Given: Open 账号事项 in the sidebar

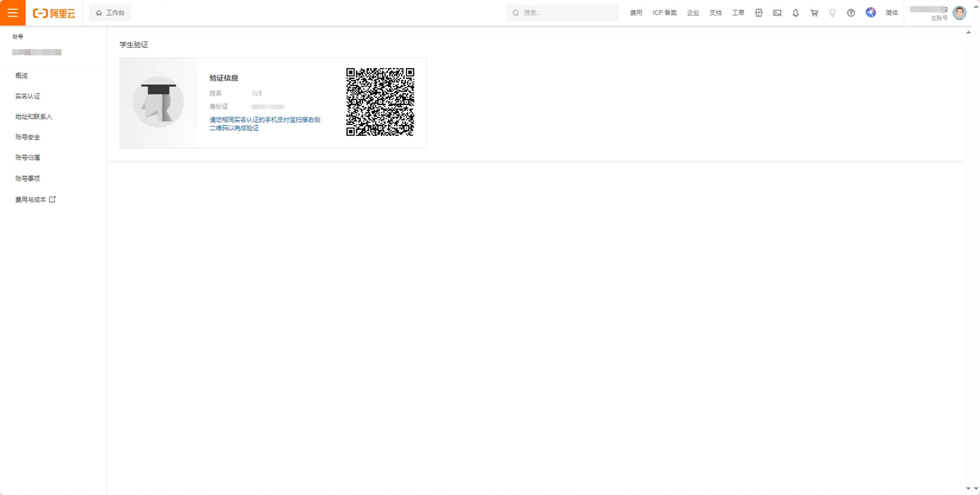Looking at the screenshot, I should point(27,178).
